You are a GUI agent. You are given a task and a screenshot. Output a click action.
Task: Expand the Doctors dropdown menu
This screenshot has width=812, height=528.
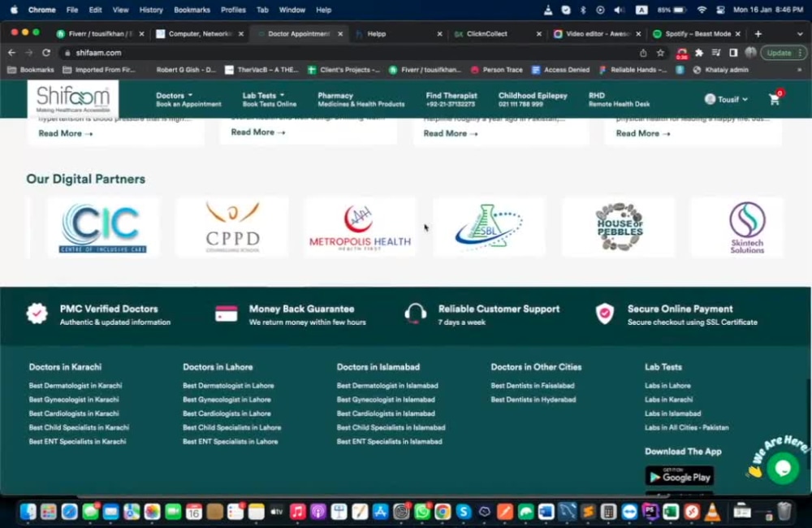(188, 99)
